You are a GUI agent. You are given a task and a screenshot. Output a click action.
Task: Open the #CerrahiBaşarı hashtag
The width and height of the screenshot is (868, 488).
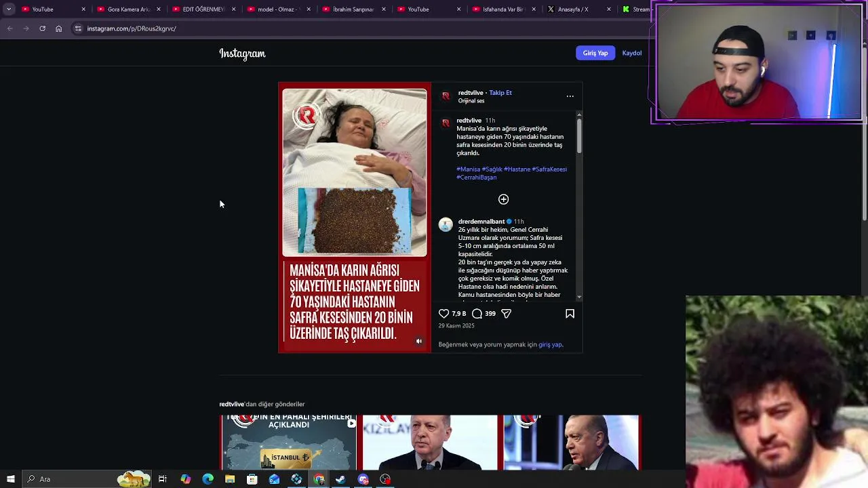(477, 178)
